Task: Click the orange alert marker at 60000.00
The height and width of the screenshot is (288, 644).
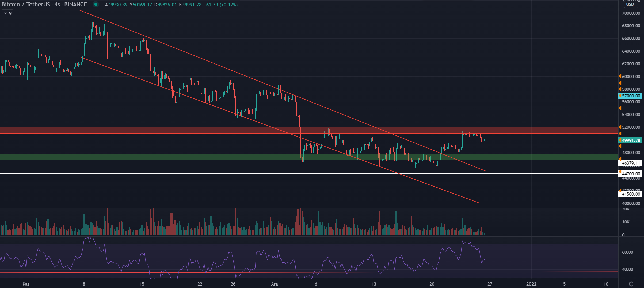Action: tap(620, 77)
